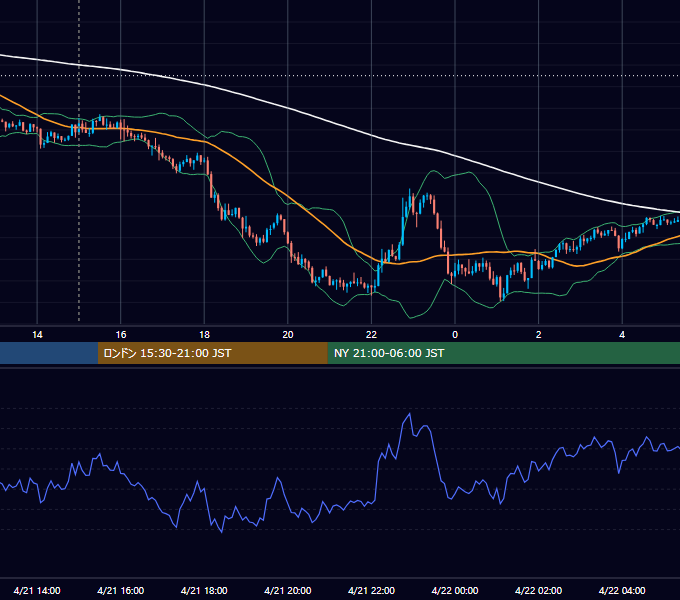Click the 4/21 22:00 label on oscillator axis
Viewport: 680px width, 600px height.
(372, 590)
